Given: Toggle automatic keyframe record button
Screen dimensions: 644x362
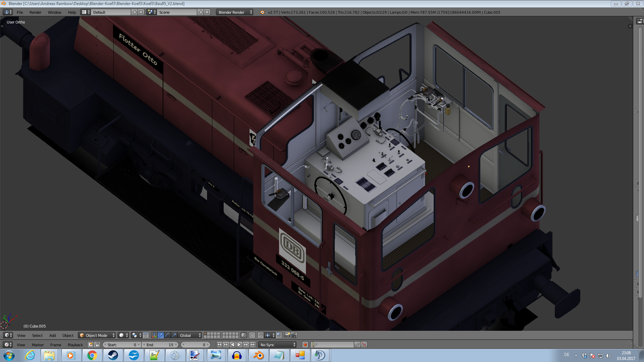Looking at the screenshot, I should (x=305, y=345).
